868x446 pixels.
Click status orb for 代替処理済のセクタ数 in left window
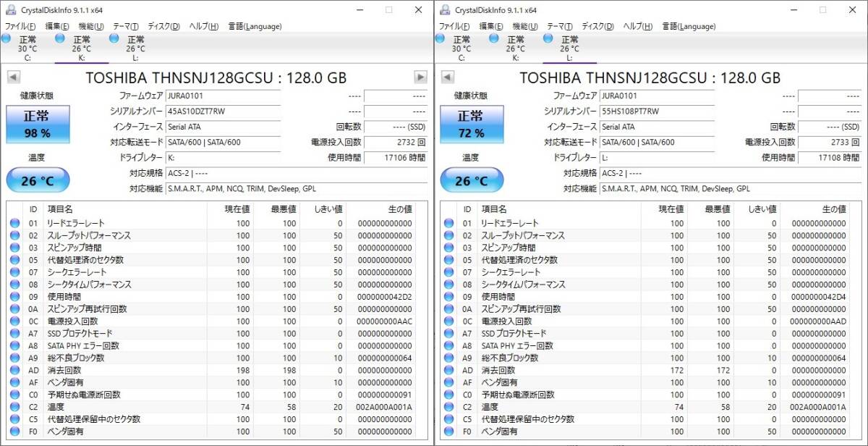14,261
